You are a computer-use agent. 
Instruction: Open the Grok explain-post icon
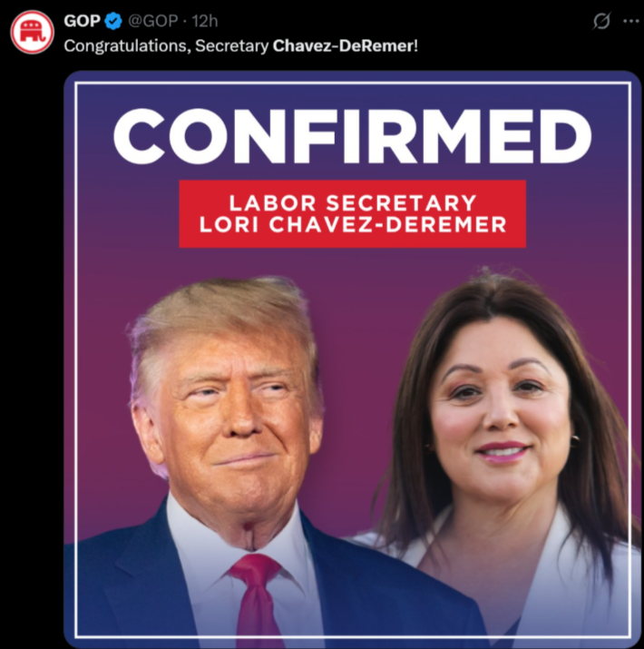(601, 21)
